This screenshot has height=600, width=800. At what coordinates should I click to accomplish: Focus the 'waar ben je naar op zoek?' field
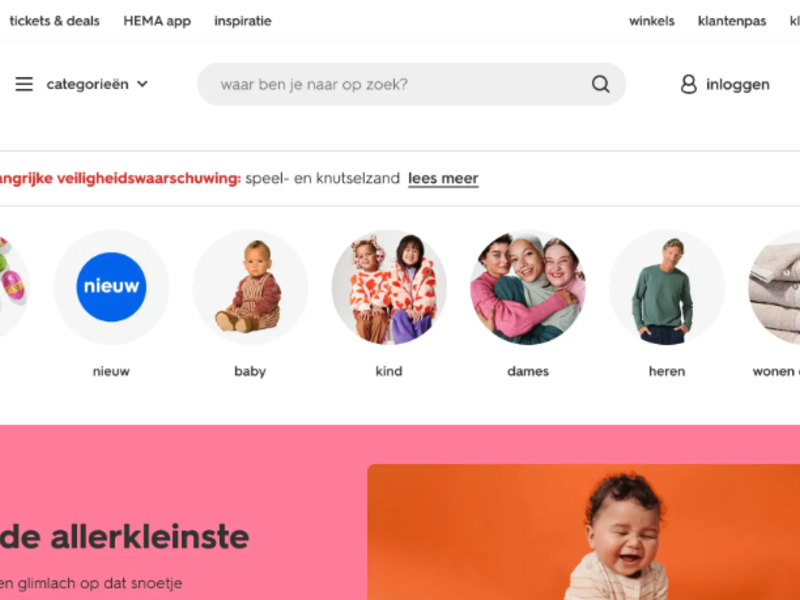click(x=411, y=84)
